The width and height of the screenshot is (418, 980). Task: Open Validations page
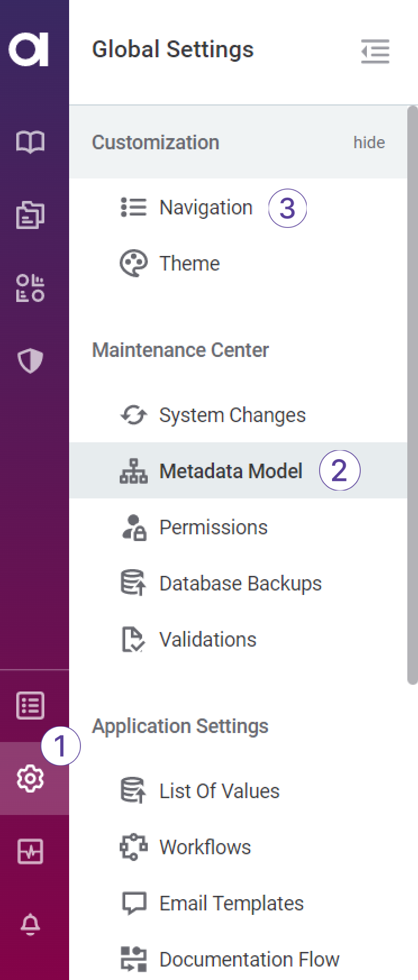click(x=207, y=640)
